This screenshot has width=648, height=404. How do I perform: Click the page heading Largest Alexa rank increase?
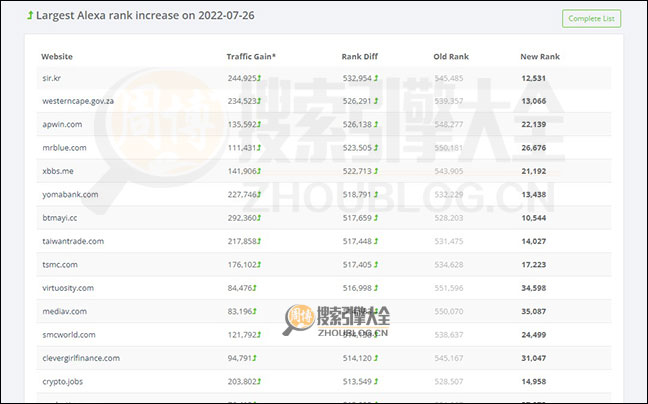pyautogui.click(x=145, y=15)
